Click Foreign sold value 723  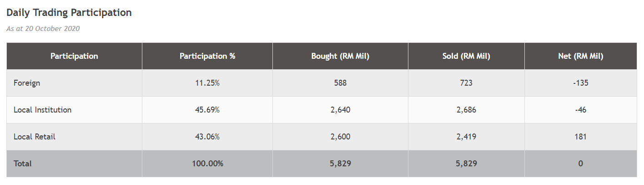pos(466,83)
